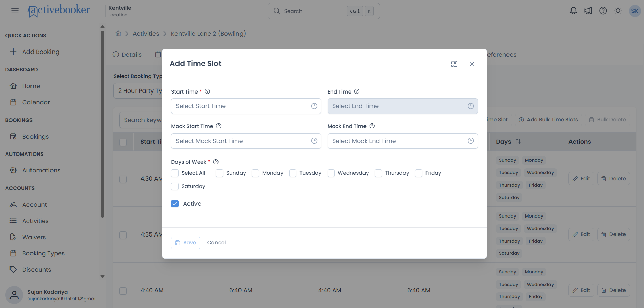Close the Add Time Slot dialog
The height and width of the screenshot is (308, 644).
tap(472, 64)
